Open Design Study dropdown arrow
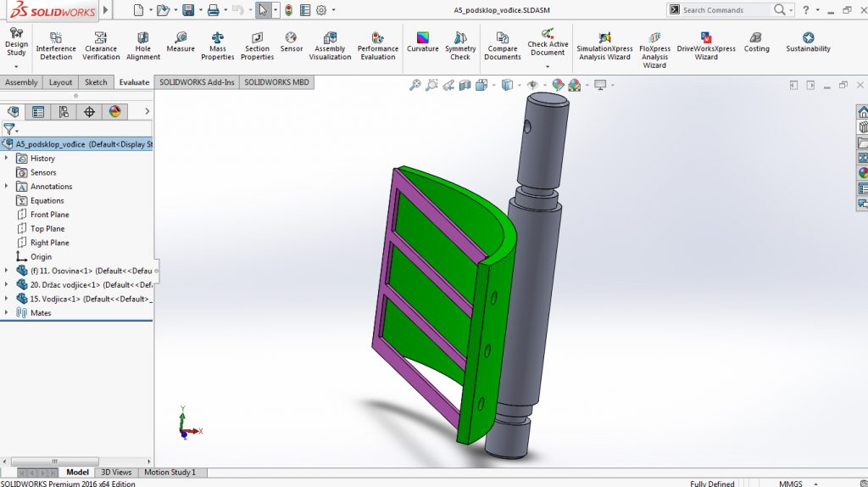Viewport: 868px width, 487px height. 16,66
